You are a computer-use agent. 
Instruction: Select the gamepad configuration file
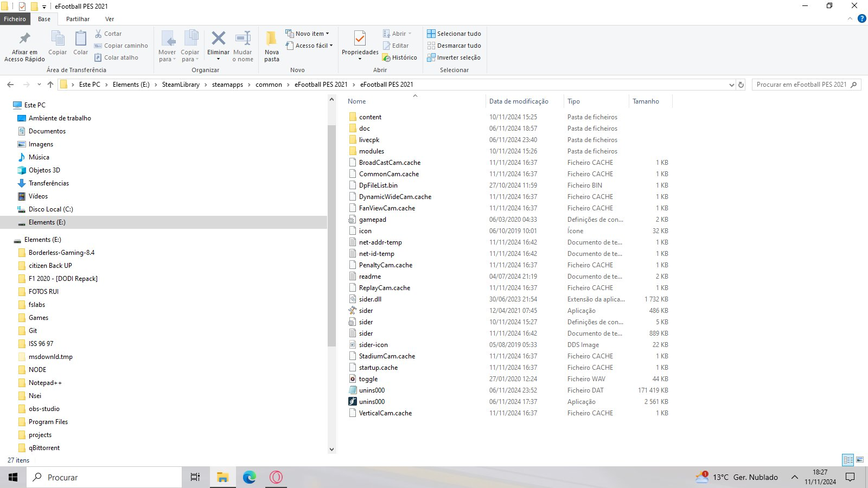373,220
